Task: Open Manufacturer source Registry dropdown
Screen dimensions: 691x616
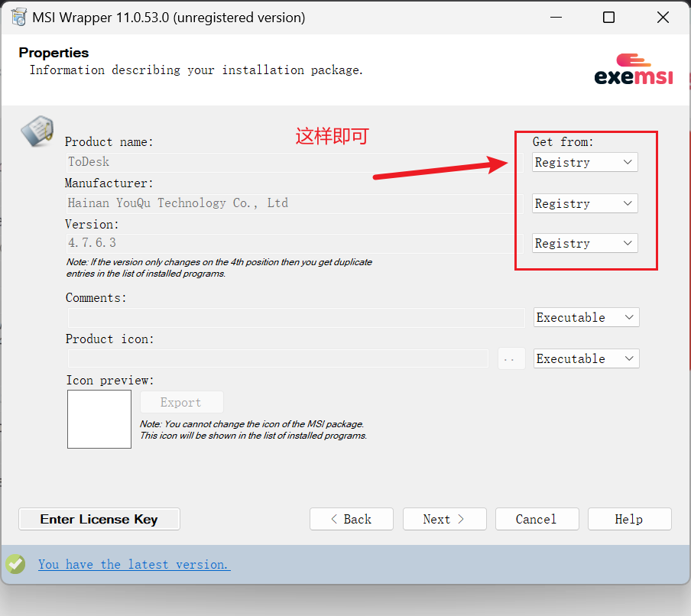Action: [585, 203]
